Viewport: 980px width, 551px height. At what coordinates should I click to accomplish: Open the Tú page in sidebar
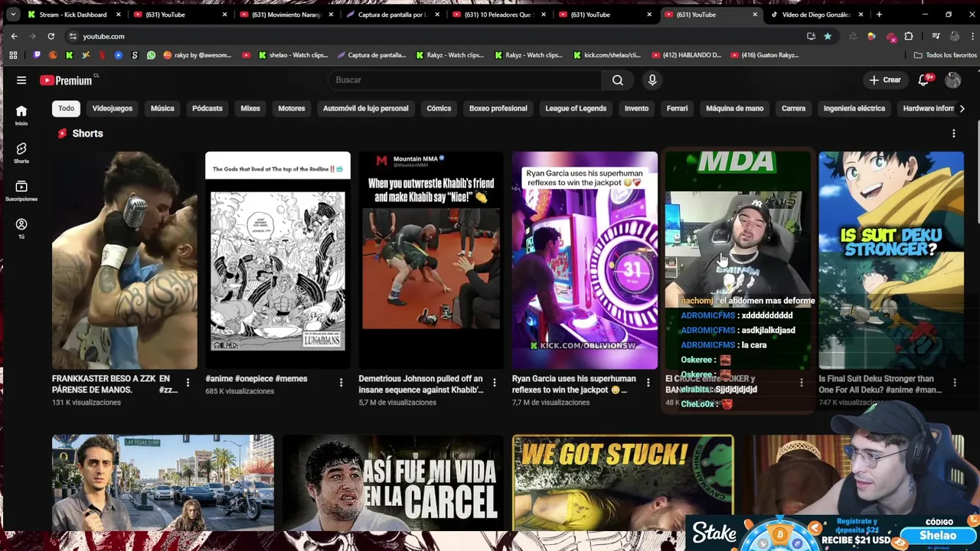[21, 228]
